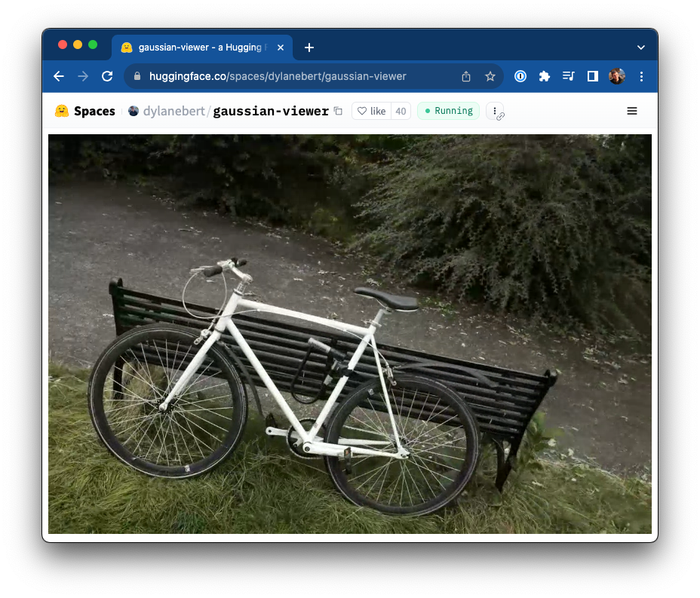The height and width of the screenshot is (598, 700).
Task: Open the hamburger menu
Action: (x=631, y=110)
